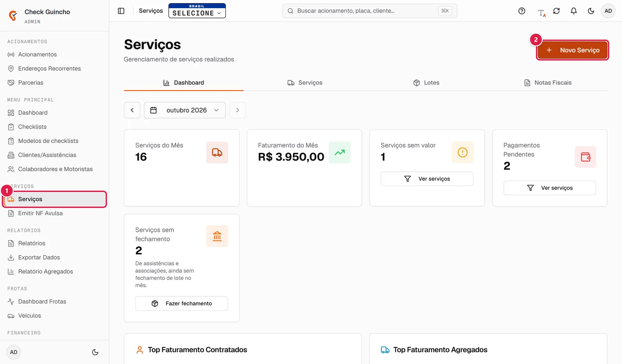Open the Brasil SELECIONE country dropdown

197,11
